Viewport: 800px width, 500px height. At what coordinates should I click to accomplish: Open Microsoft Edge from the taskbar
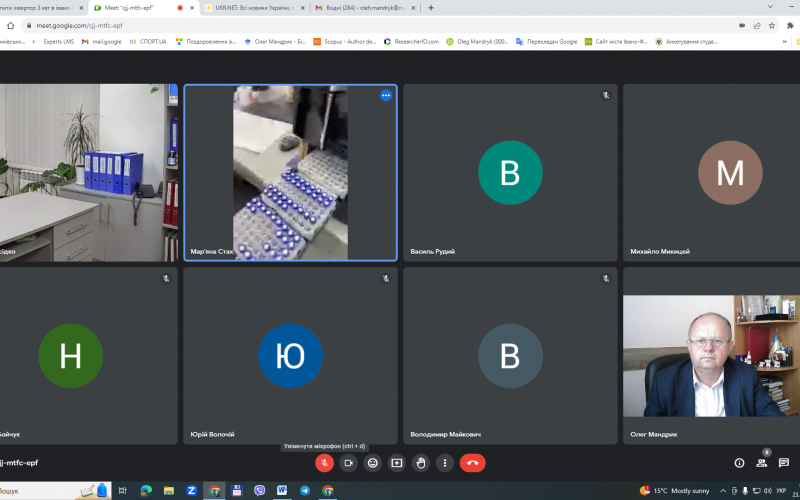(x=146, y=491)
